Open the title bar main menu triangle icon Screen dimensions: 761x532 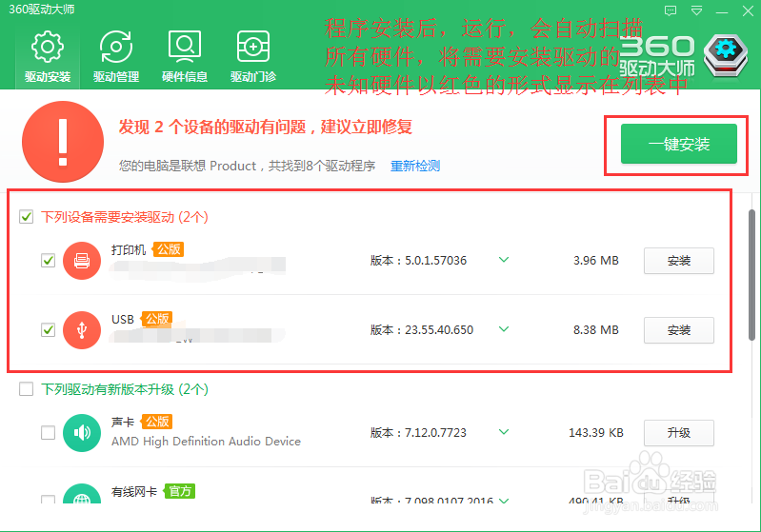(696, 10)
